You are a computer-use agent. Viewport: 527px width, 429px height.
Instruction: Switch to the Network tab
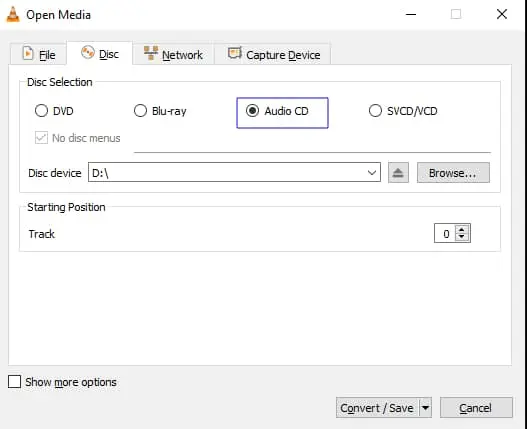(x=173, y=54)
